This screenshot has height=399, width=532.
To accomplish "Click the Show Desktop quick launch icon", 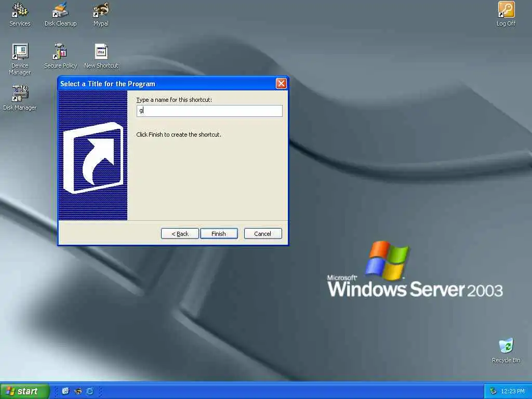I will (x=65, y=391).
